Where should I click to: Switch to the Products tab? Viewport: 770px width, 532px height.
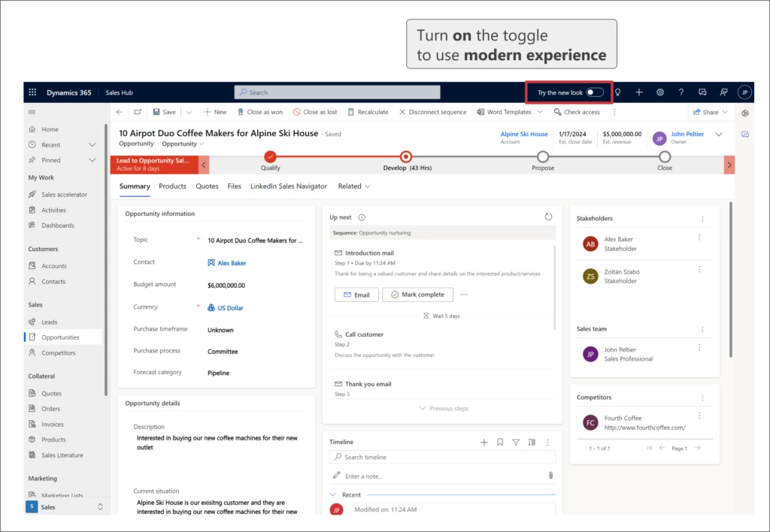pos(172,186)
